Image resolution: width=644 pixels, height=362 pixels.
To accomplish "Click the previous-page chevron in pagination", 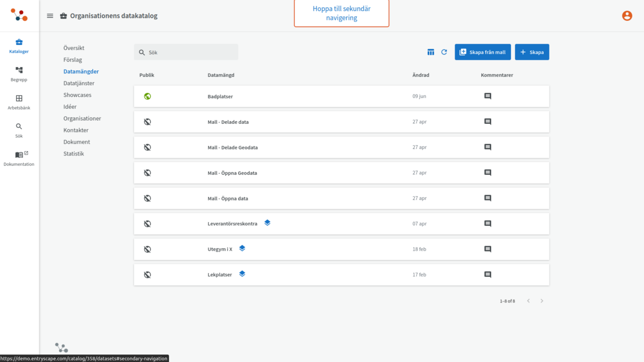I will click(x=528, y=301).
